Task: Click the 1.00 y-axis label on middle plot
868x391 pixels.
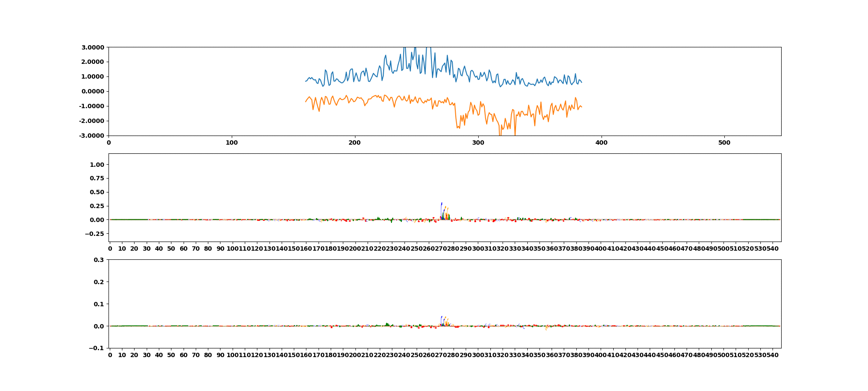Action: click(97, 165)
